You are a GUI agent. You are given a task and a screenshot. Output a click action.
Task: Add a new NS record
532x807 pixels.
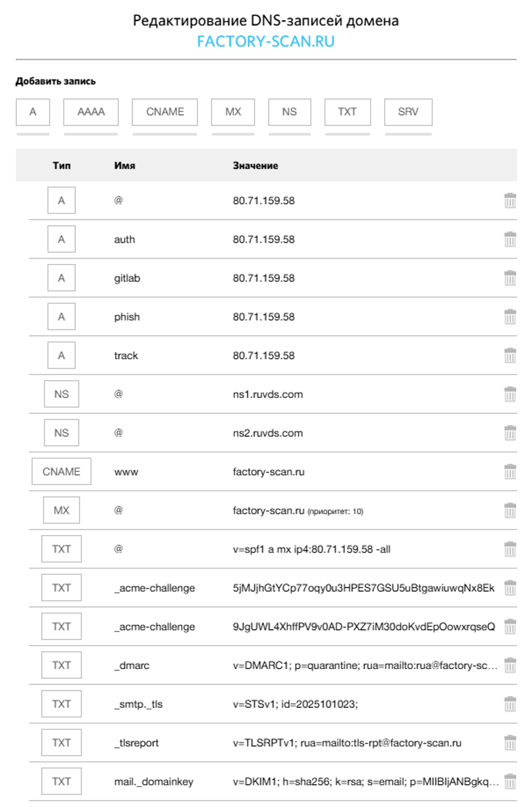pyautogui.click(x=290, y=112)
